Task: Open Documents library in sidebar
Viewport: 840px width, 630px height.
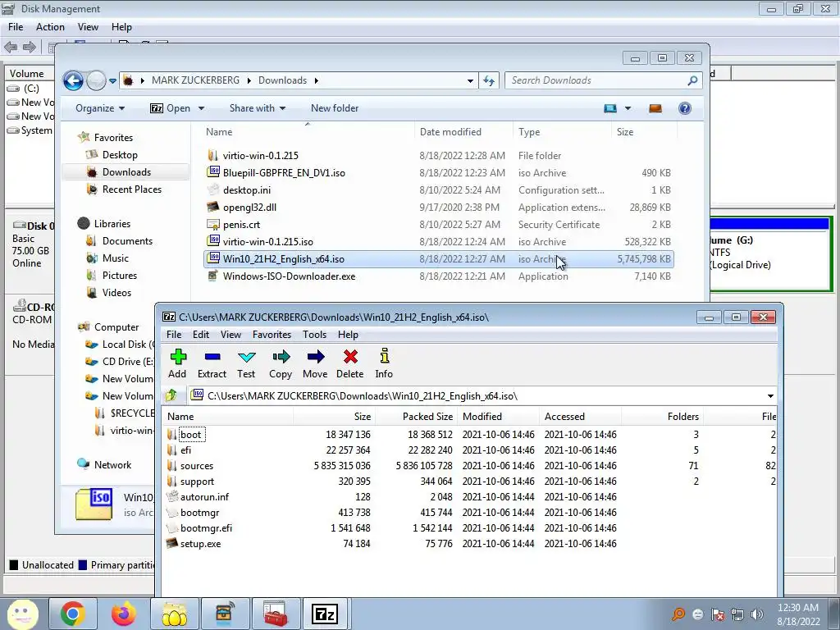Action: click(x=127, y=241)
